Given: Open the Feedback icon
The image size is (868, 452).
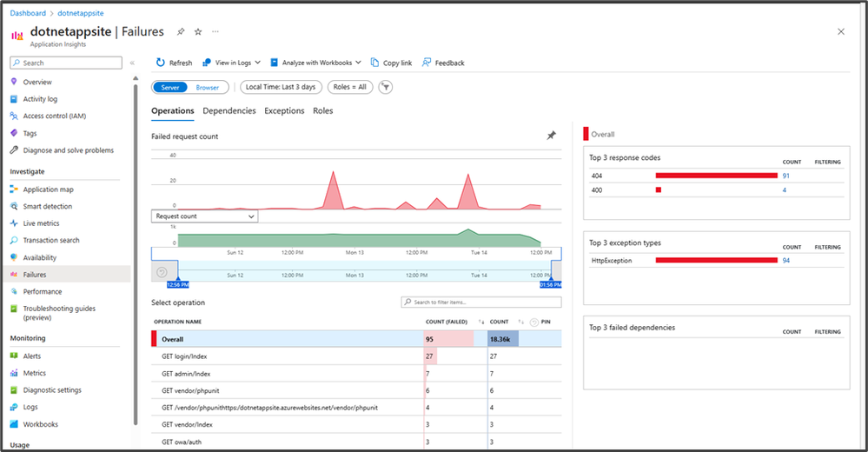Looking at the screenshot, I should (x=427, y=63).
